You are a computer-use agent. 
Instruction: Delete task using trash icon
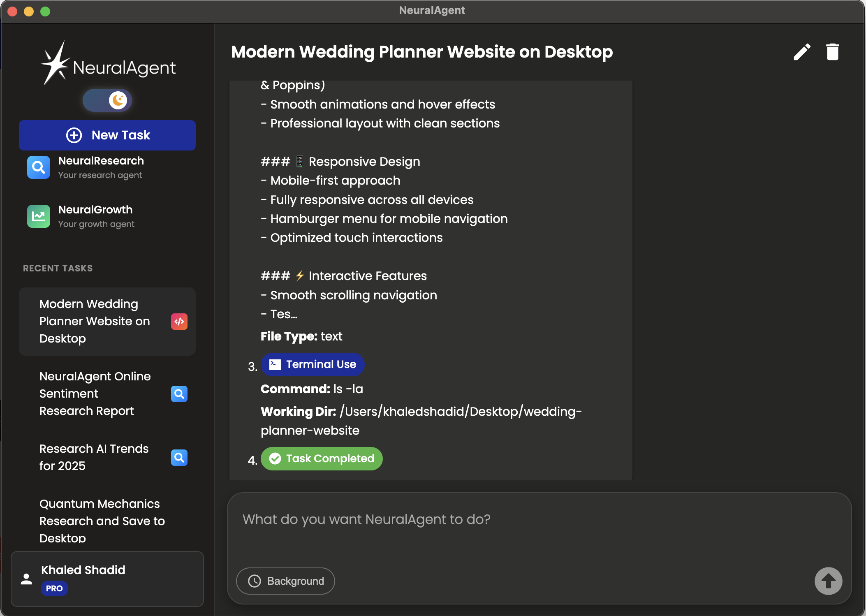pos(832,52)
